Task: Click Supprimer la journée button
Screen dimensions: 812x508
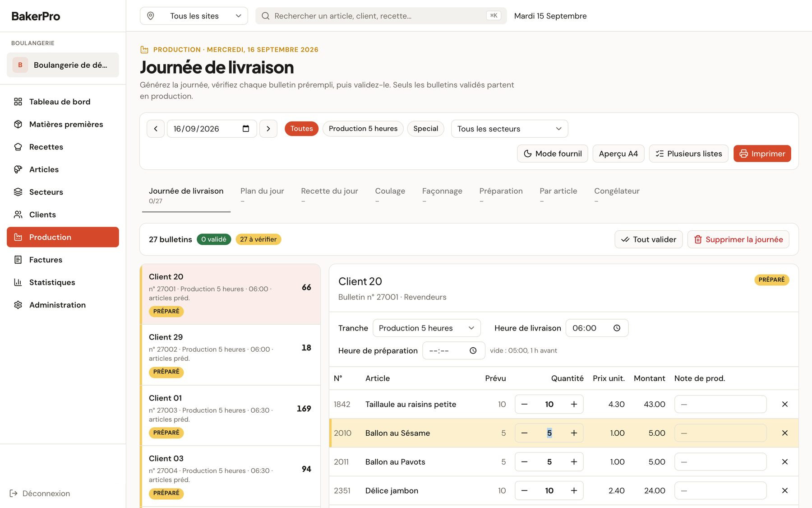Action: click(738, 239)
